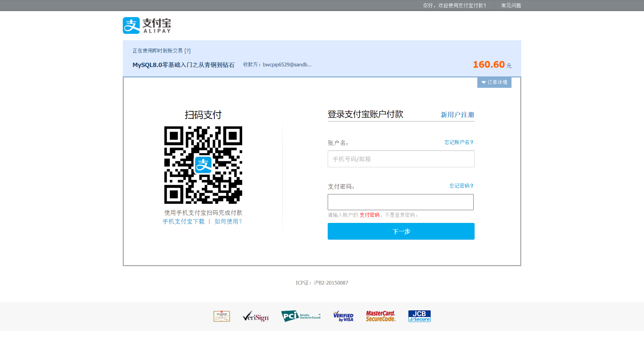This screenshot has height=362, width=644.
Task: Click the certificate badge in footer
Action: coord(222,316)
